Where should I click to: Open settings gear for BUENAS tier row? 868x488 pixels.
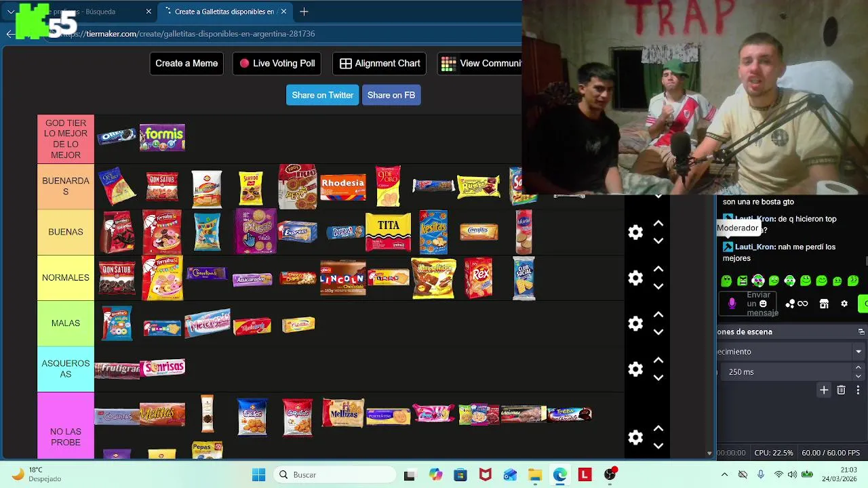[635, 232]
